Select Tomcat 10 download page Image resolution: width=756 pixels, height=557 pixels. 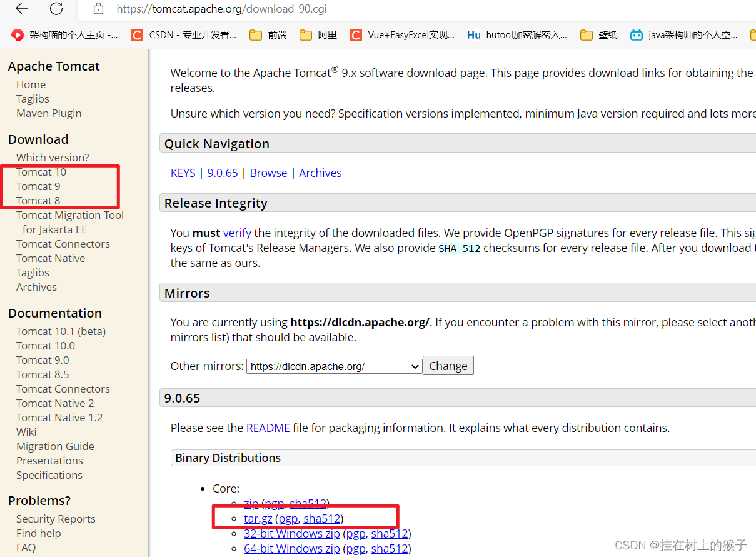pos(41,172)
